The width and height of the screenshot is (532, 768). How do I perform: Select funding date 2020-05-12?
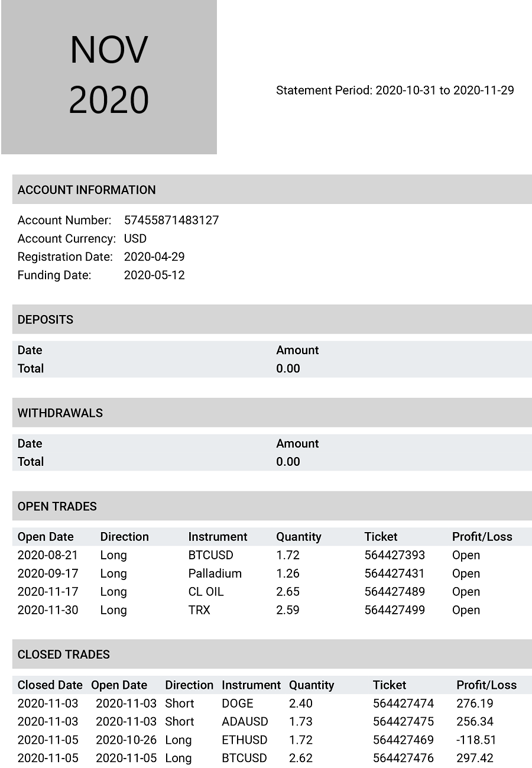click(154, 275)
